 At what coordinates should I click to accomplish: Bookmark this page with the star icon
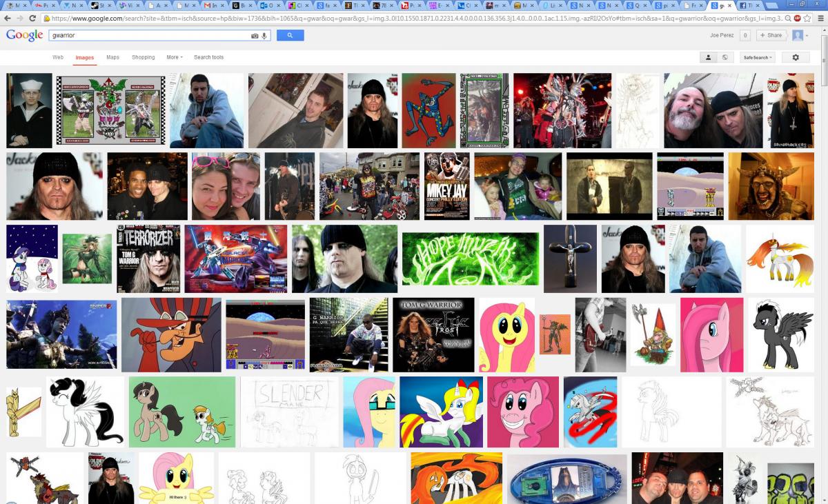tap(807, 19)
